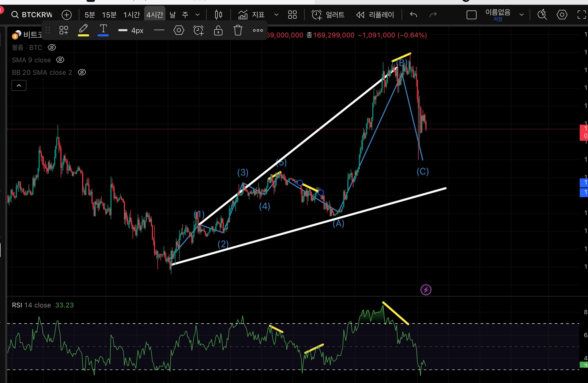Toggle the fullscreen mode icon
588x383 pixels.
pos(581,15)
